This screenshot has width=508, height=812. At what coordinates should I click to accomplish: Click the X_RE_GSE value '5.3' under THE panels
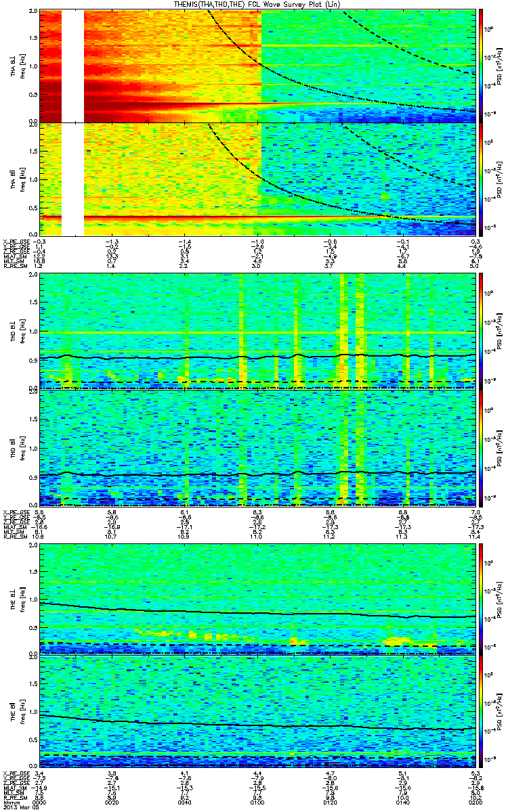coord(475,773)
